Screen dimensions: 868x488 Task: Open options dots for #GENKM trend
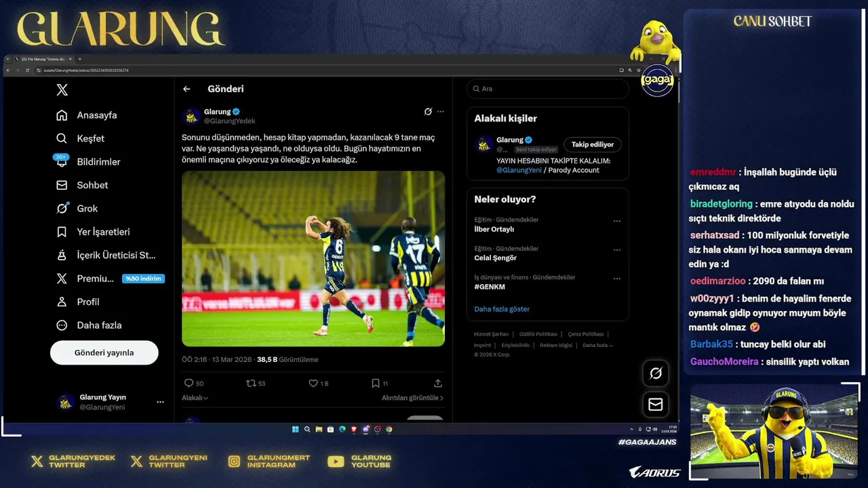click(616, 279)
